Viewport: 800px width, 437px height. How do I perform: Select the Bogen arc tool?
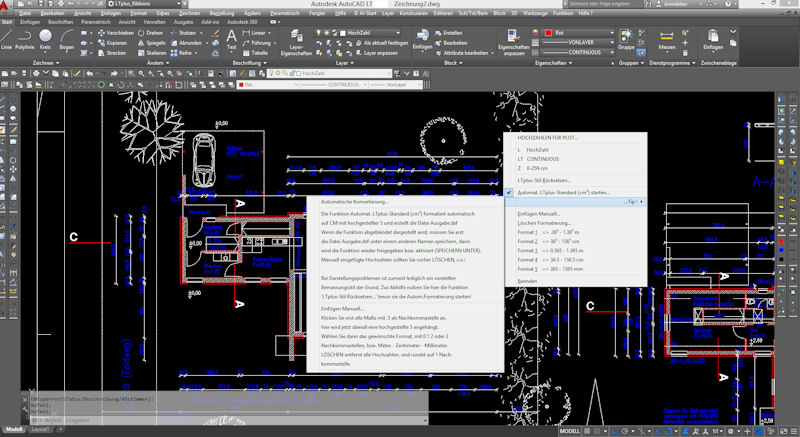click(x=66, y=39)
